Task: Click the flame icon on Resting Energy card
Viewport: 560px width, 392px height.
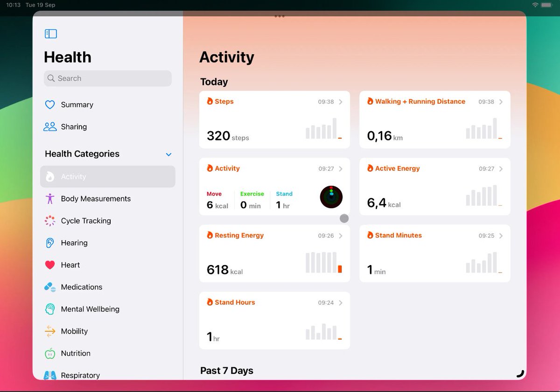Action: (x=210, y=235)
